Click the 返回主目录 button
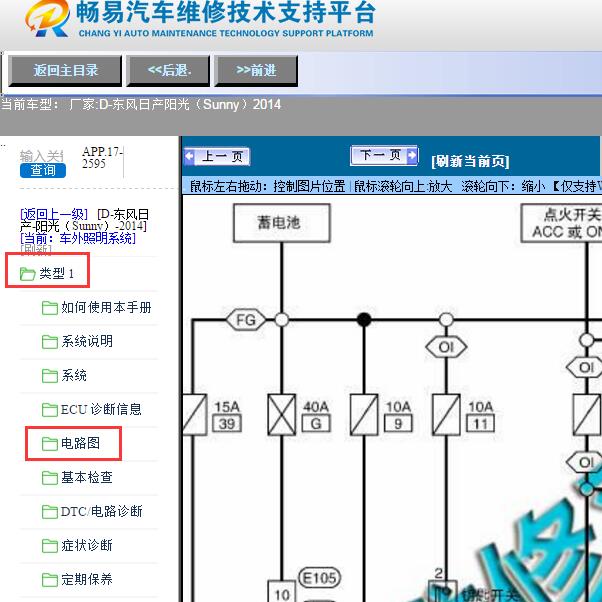602x602 pixels. (65, 71)
